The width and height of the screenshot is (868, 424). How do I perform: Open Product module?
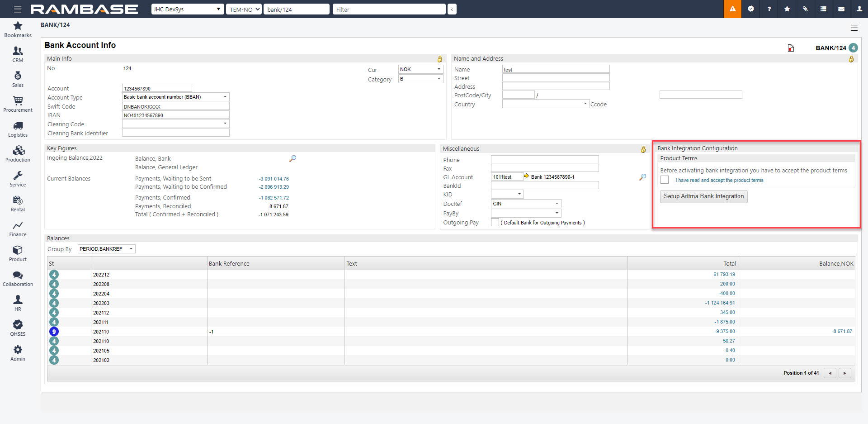click(18, 253)
